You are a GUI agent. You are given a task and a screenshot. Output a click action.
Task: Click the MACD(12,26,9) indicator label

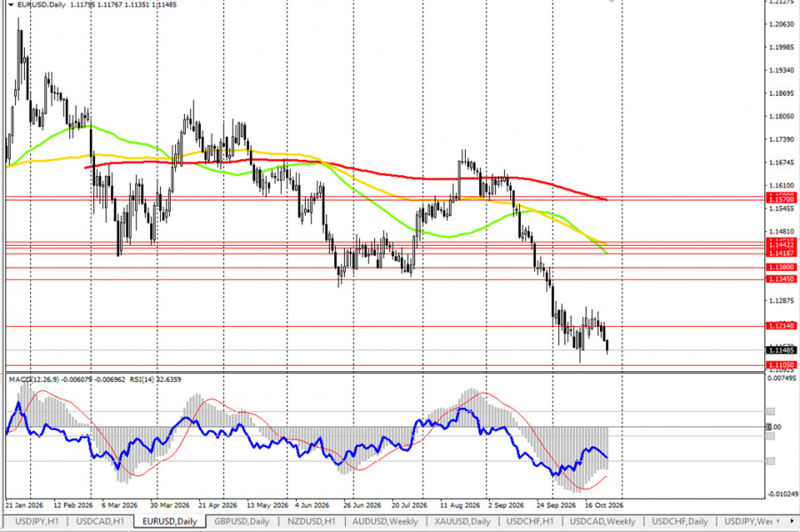tap(34, 379)
